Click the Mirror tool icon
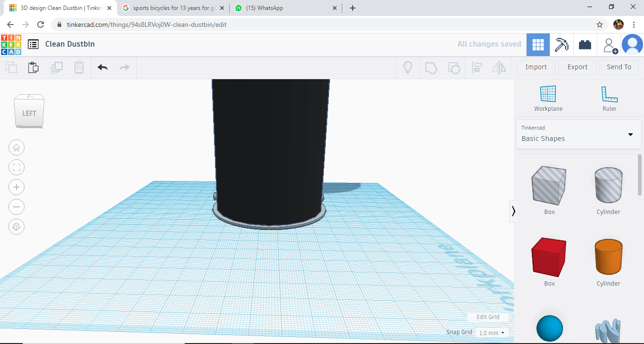Screen dimensions: 644x344 click(x=499, y=67)
